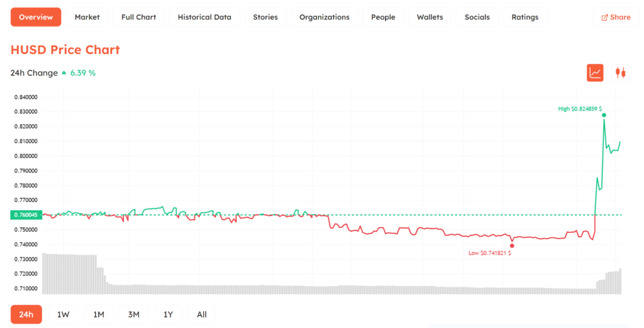
Task: Click the red Low price marker dot
Action: coord(512,246)
